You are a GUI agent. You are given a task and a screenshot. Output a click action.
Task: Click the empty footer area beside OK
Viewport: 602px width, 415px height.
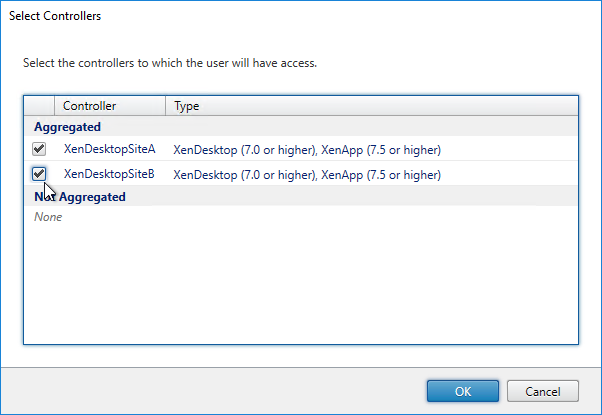click(x=213, y=391)
